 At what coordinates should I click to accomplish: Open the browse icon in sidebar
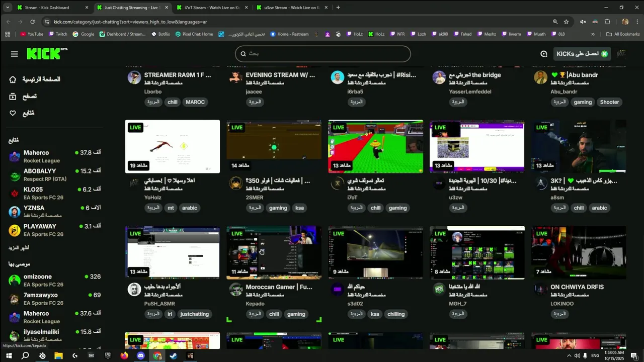click(13, 96)
